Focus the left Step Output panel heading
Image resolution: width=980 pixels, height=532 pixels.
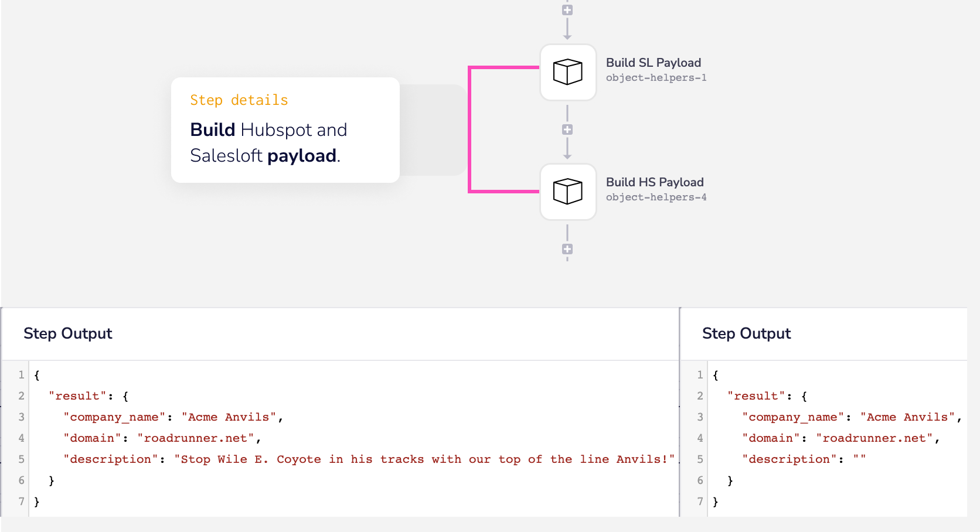(x=67, y=333)
